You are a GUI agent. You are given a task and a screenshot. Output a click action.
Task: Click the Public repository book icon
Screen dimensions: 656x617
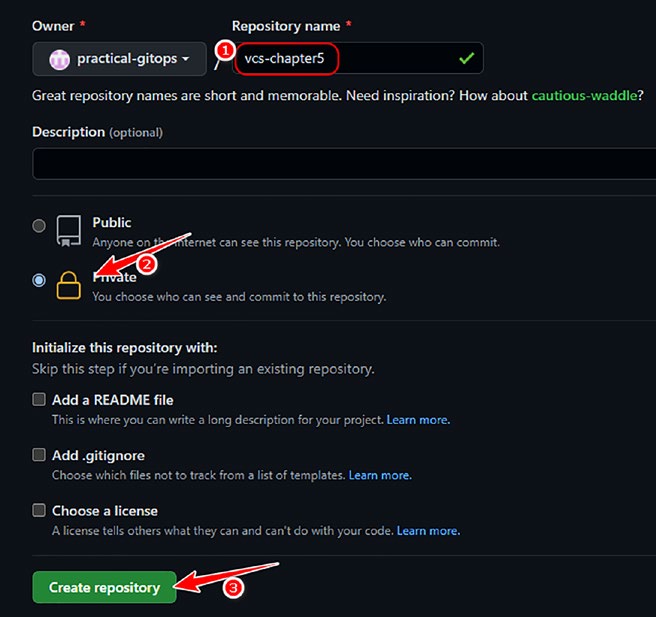69,231
